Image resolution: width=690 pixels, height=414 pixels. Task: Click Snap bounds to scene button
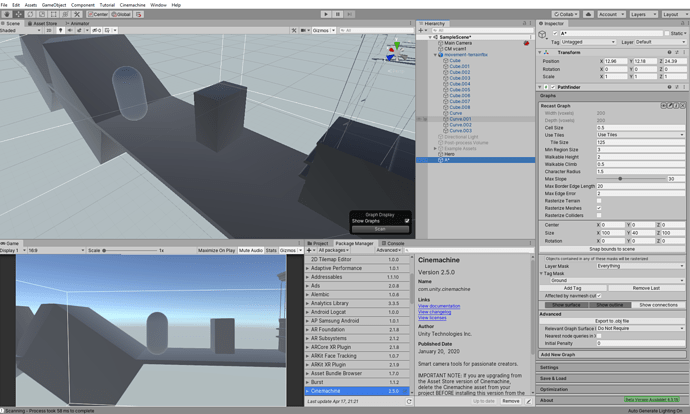[612, 249]
